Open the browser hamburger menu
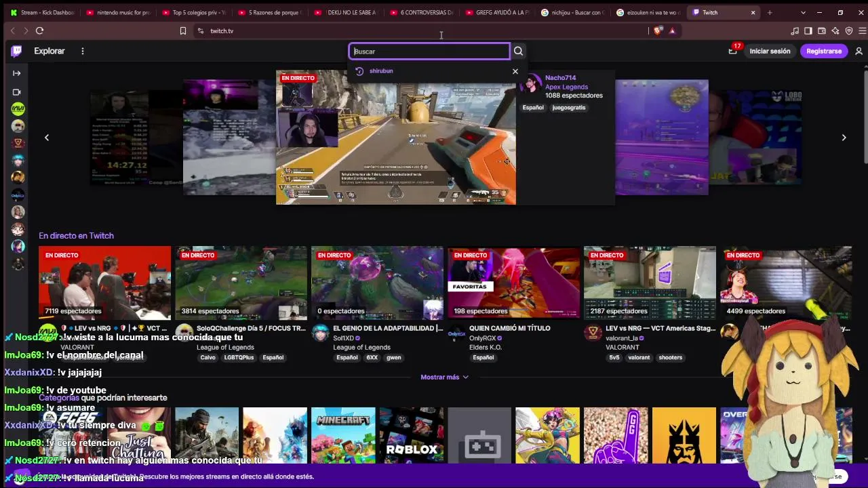This screenshot has height=488, width=868. tap(862, 30)
